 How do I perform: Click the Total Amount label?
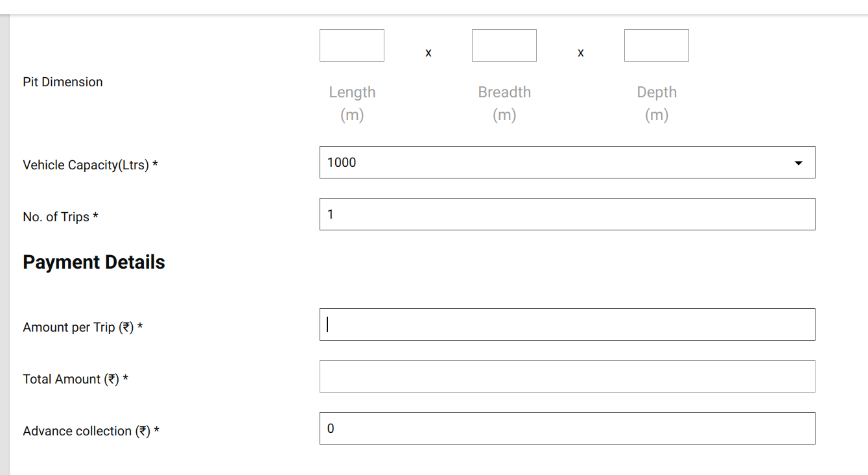pos(75,379)
